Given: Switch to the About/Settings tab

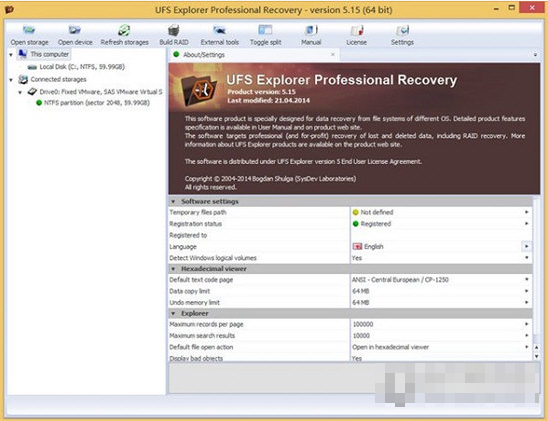Looking at the screenshot, I should (x=204, y=55).
